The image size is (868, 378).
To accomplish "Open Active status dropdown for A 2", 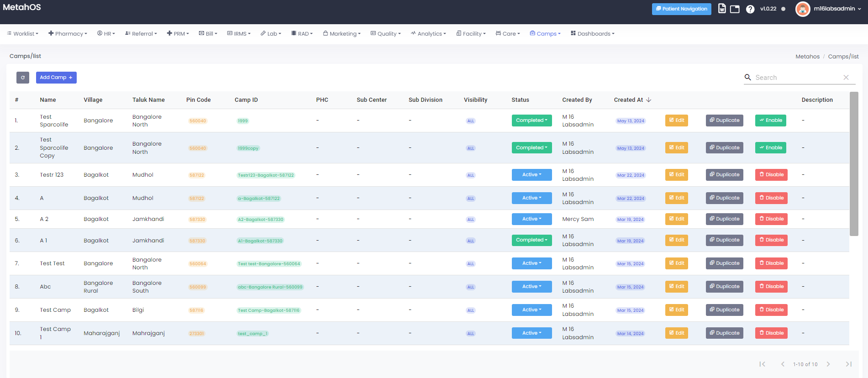I will coord(532,219).
